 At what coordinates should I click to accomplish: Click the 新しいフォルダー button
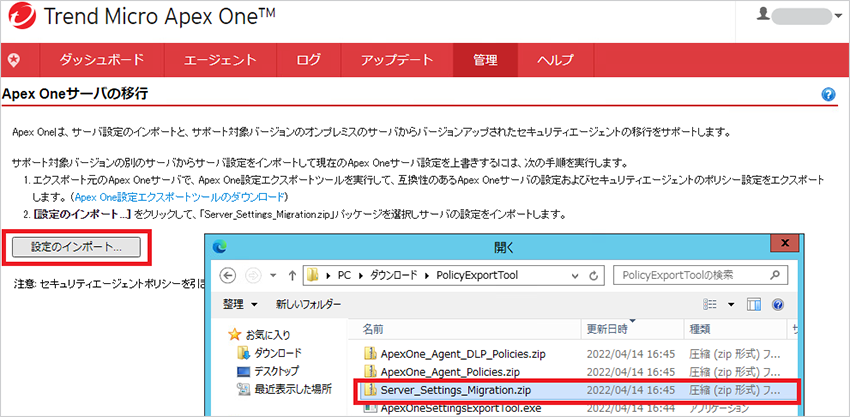pyautogui.click(x=308, y=303)
